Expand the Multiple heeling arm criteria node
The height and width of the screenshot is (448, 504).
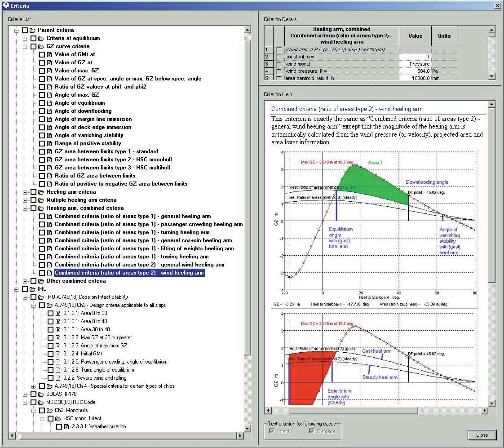pos(25,200)
